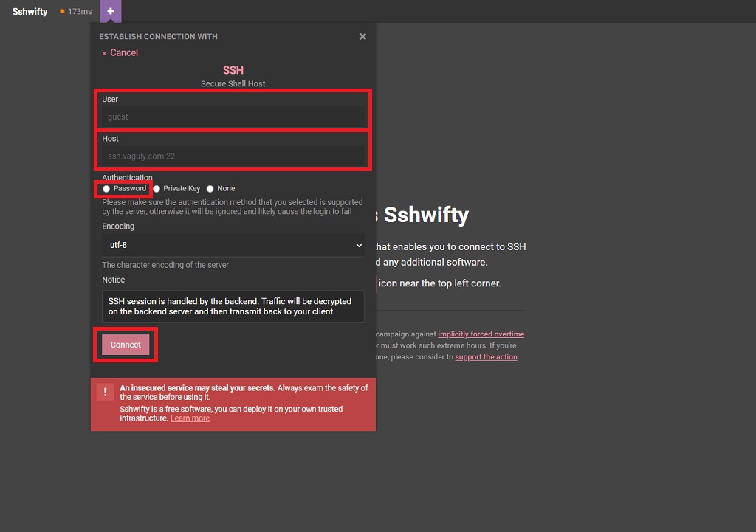This screenshot has width=756, height=532.
Task: Click the Establish Connection With header
Action: click(x=158, y=37)
